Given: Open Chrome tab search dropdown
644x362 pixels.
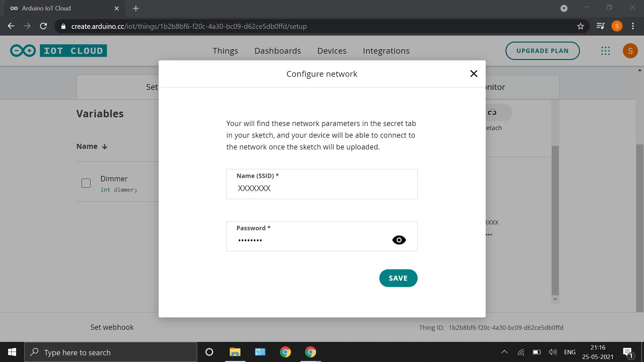Looking at the screenshot, I should pos(564,8).
